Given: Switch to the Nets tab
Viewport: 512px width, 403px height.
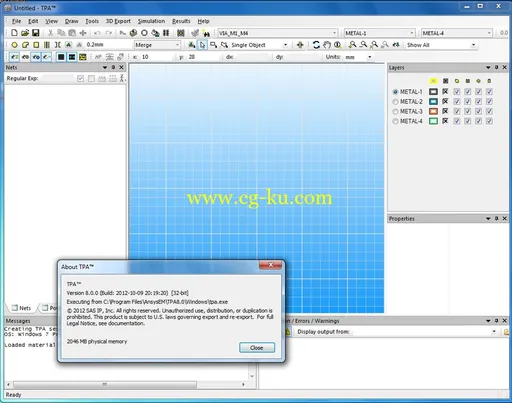Looking at the screenshot, I should click(x=22, y=308).
